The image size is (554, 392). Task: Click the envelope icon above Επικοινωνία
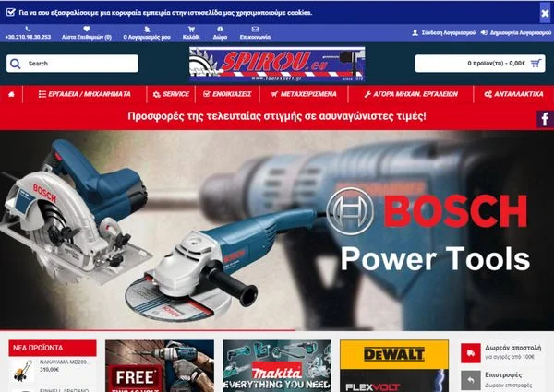point(255,29)
